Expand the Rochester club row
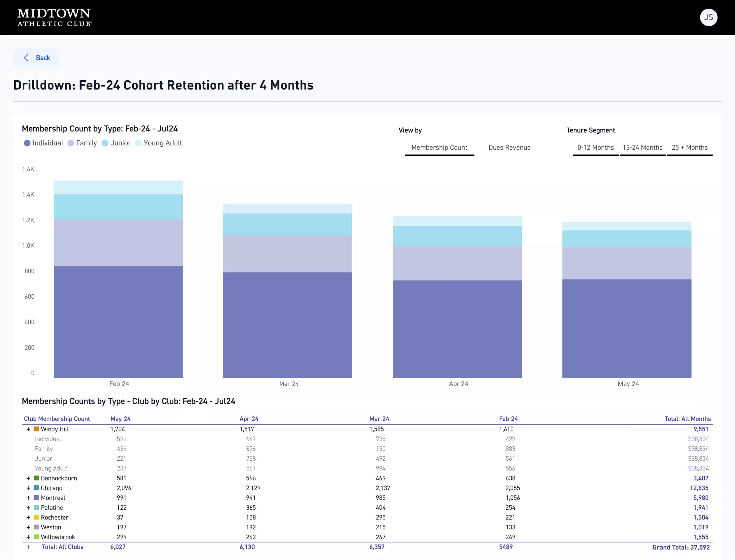The width and height of the screenshot is (735, 560). pyautogui.click(x=28, y=517)
